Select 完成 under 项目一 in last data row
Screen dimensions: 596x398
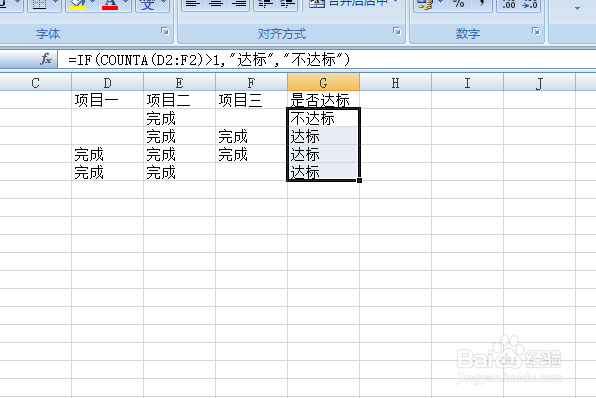coord(108,172)
